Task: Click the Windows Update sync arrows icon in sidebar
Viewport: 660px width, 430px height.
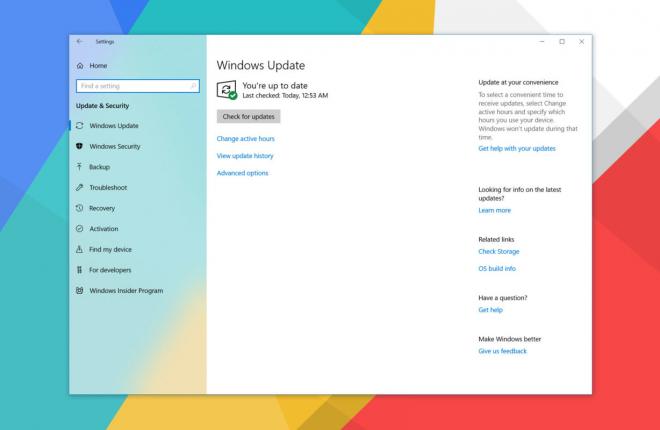Action: pyautogui.click(x=80, y=125)
